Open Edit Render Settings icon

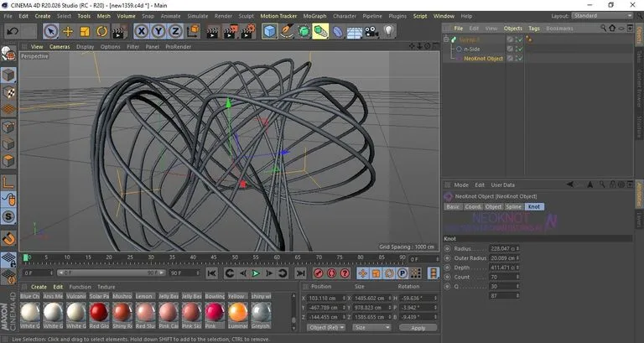click(248, 32)
